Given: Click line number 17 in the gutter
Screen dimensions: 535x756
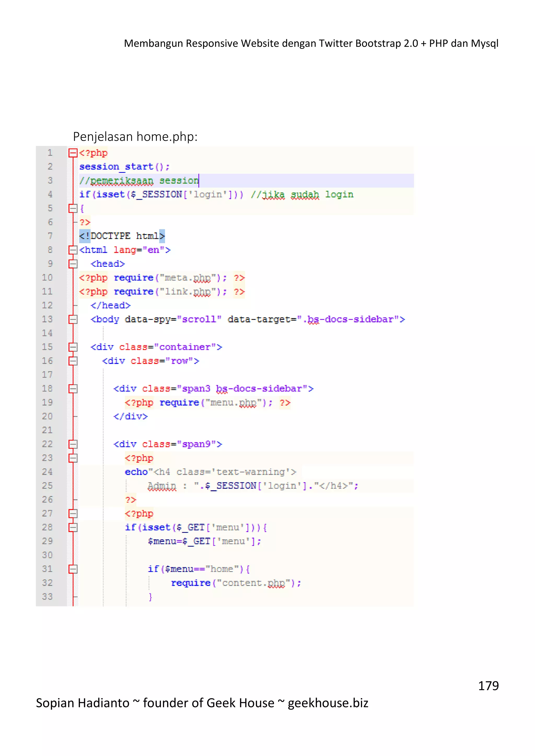Looking at the screenshot, I should 47,375.
